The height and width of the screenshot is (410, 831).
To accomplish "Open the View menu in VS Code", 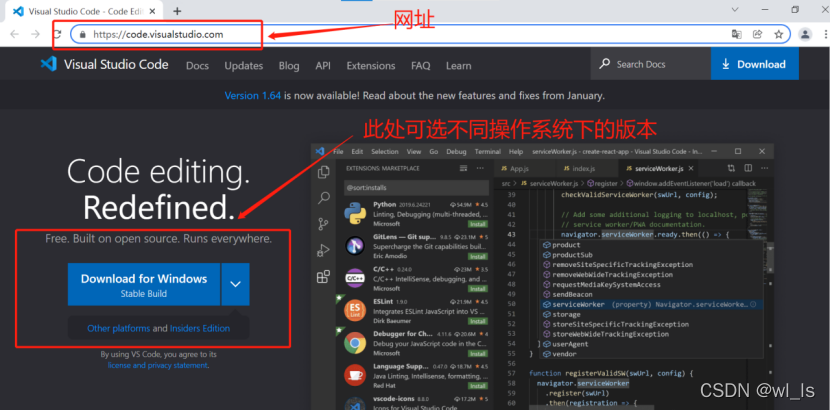I will [414, 151].
